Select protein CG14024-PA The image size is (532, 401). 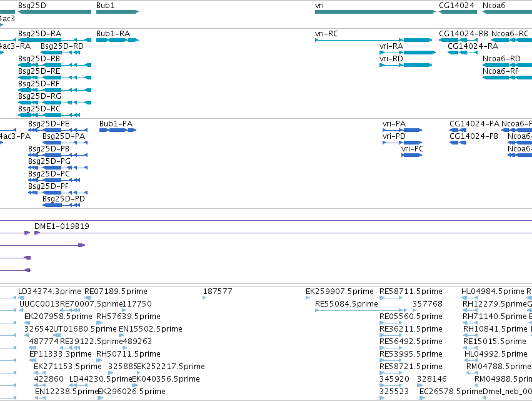click(x=458, y=130)
